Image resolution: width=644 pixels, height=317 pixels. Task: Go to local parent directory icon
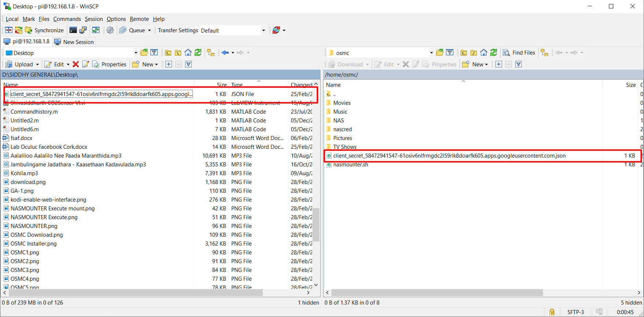pos(168,53)
